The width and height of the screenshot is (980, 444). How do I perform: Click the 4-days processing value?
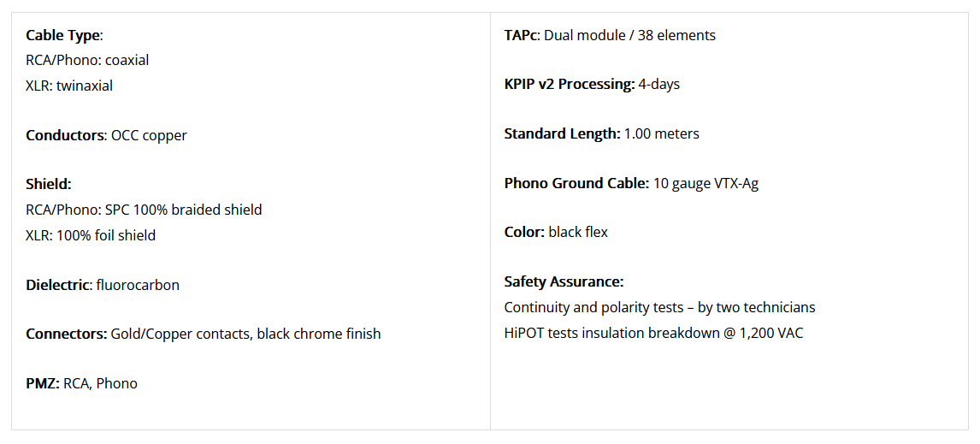click(x=658, y=85)
